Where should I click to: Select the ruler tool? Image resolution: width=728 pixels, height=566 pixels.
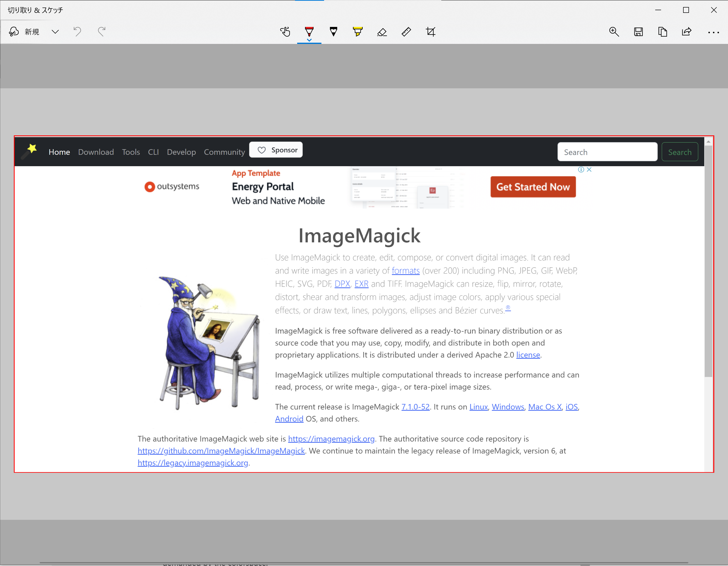click(406, 32)
